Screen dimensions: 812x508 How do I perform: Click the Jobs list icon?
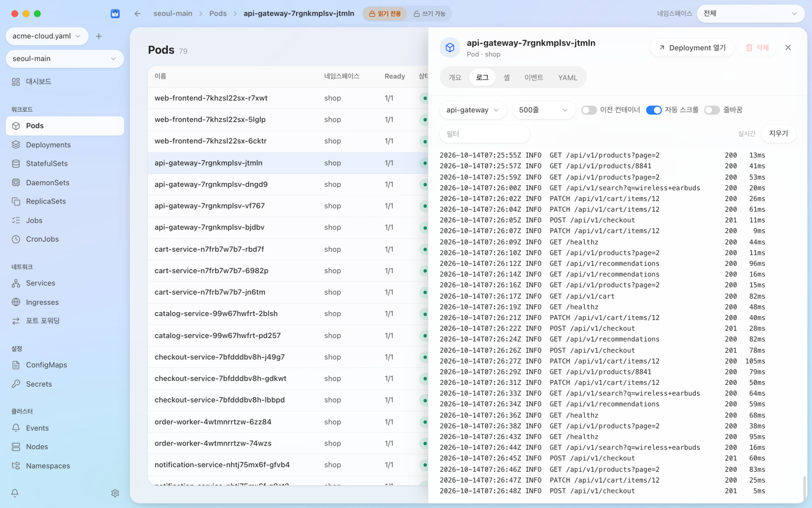point(16,221)
